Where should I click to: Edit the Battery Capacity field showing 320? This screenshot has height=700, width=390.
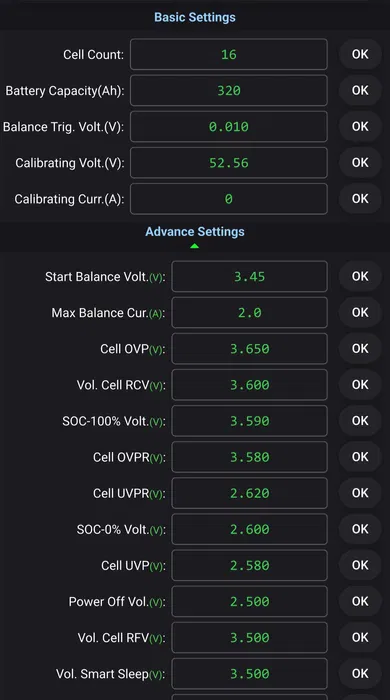[228, 91]
